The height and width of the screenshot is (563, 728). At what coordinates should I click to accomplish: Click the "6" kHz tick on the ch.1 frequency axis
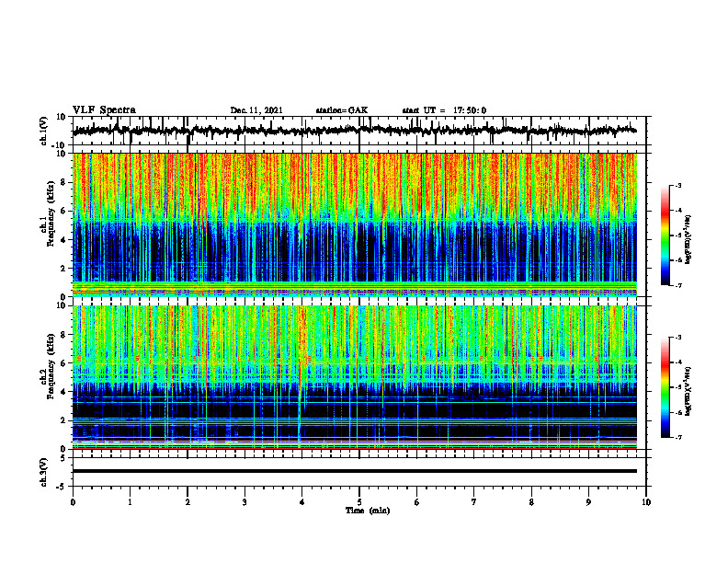(64, 211)
